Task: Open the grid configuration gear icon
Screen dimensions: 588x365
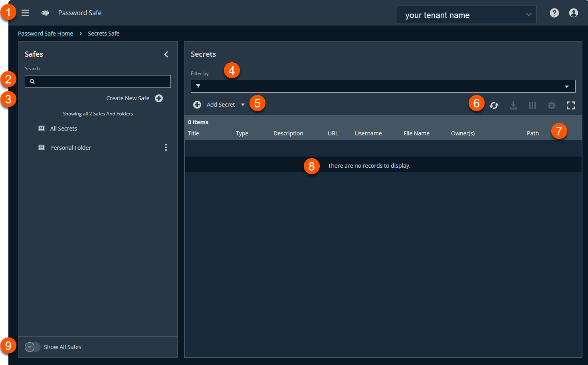Action: pos(552,105)
